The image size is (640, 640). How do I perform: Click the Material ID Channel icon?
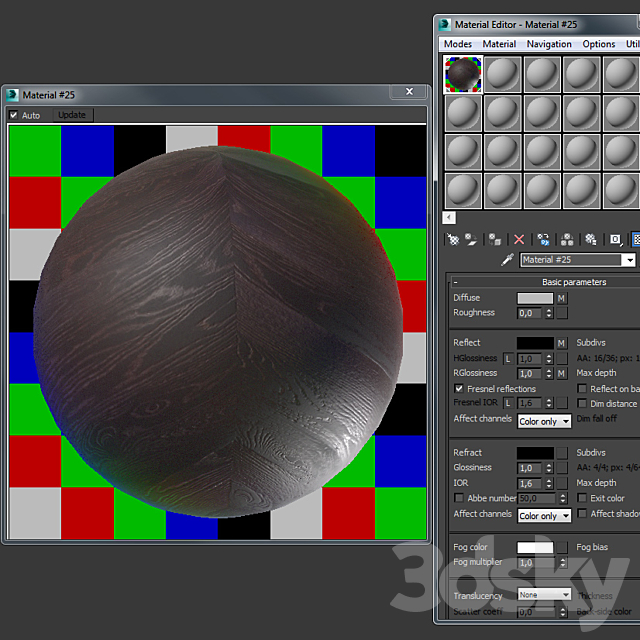616,239
